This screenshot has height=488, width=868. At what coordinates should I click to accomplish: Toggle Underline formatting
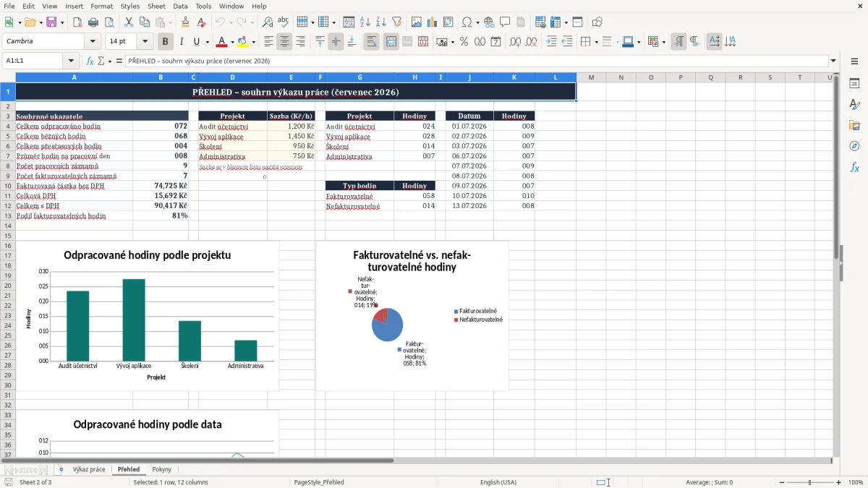pyautogui.click(x=197, y=41)
